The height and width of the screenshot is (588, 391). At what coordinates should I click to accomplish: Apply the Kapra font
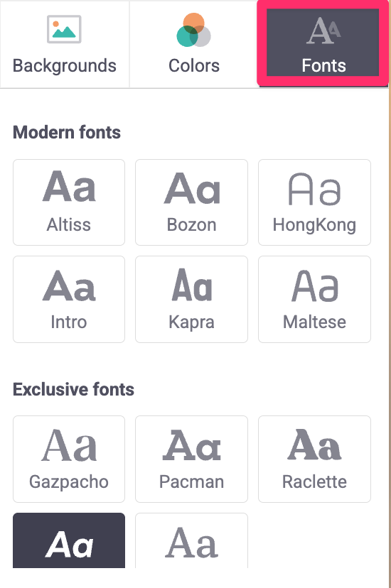pyautogui.click(x=191, y=299)
